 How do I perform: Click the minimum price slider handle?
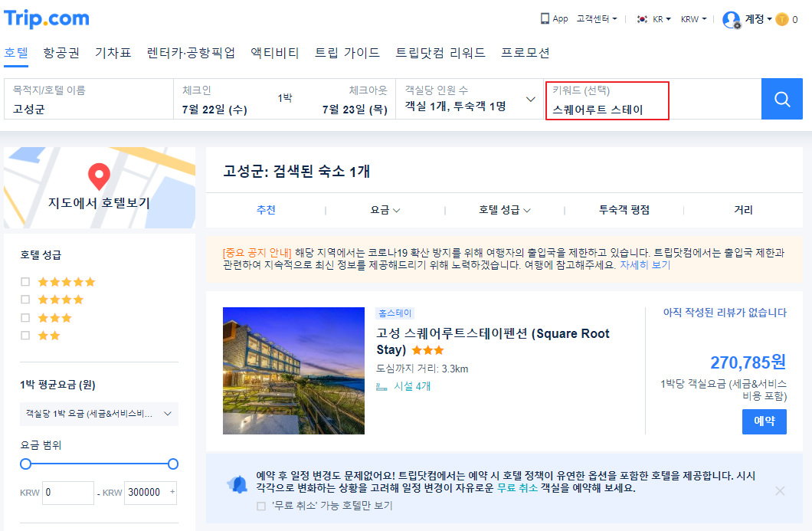pos(25,464)
